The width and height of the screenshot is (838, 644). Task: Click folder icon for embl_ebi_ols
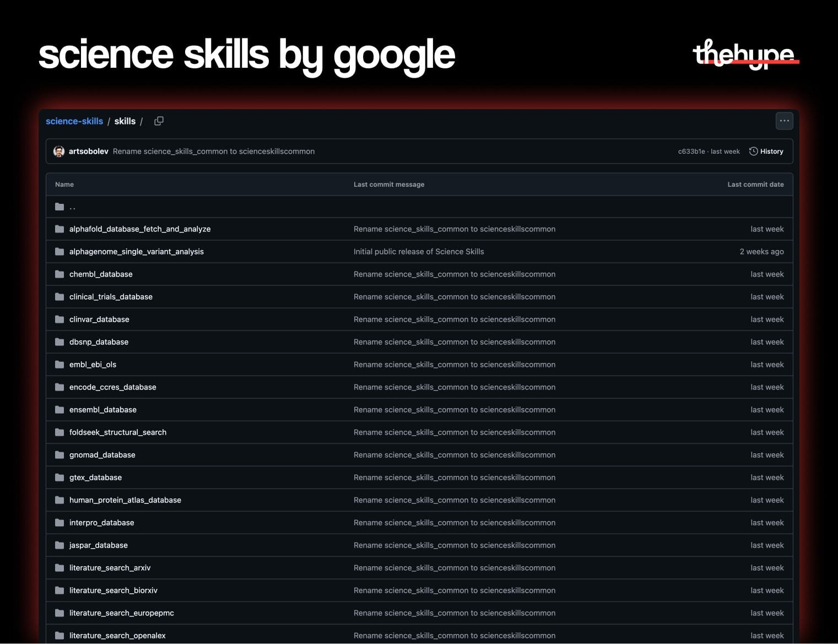coord(60,365)
